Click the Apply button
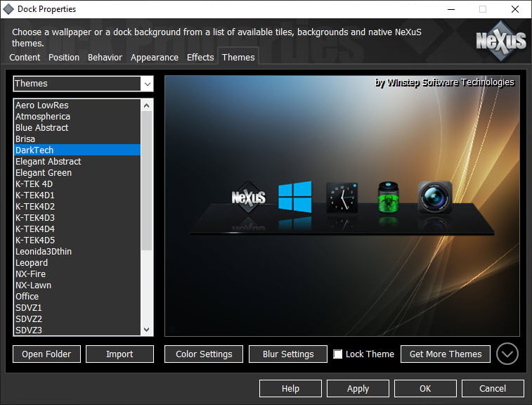The height and width of the screenshot is (405, 532). point(358,388)
